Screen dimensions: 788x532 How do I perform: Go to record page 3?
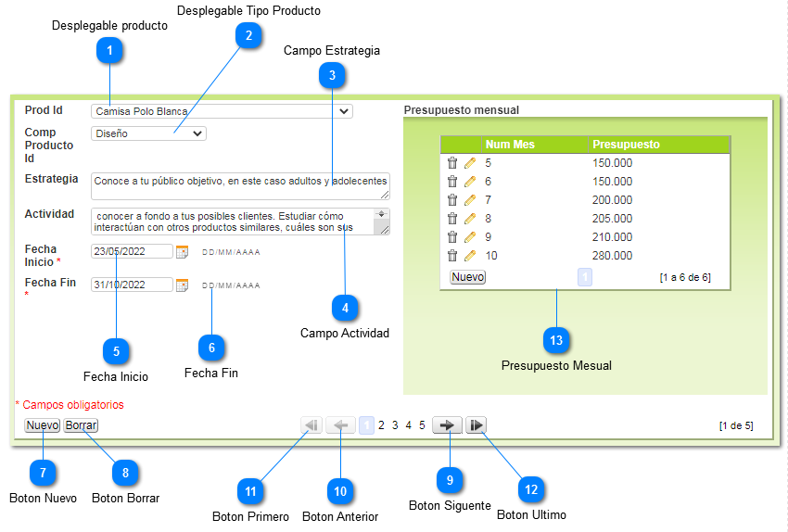(395, 425)
